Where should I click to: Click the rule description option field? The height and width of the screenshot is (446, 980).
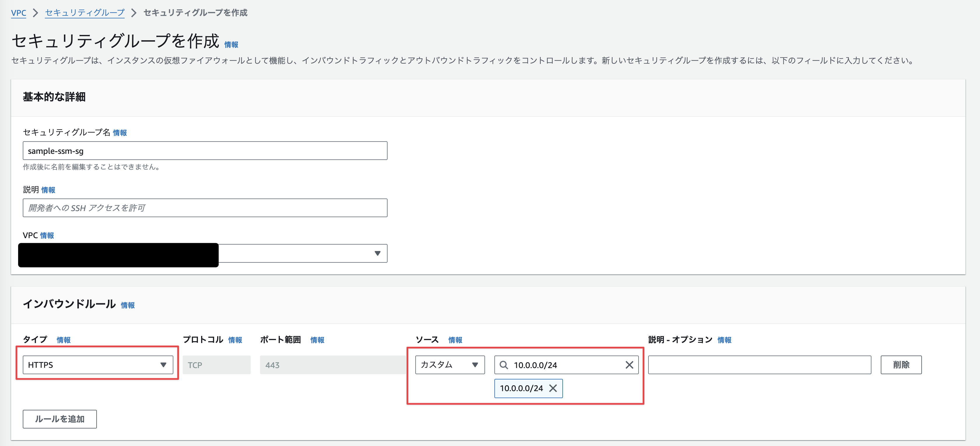(759, 365)
